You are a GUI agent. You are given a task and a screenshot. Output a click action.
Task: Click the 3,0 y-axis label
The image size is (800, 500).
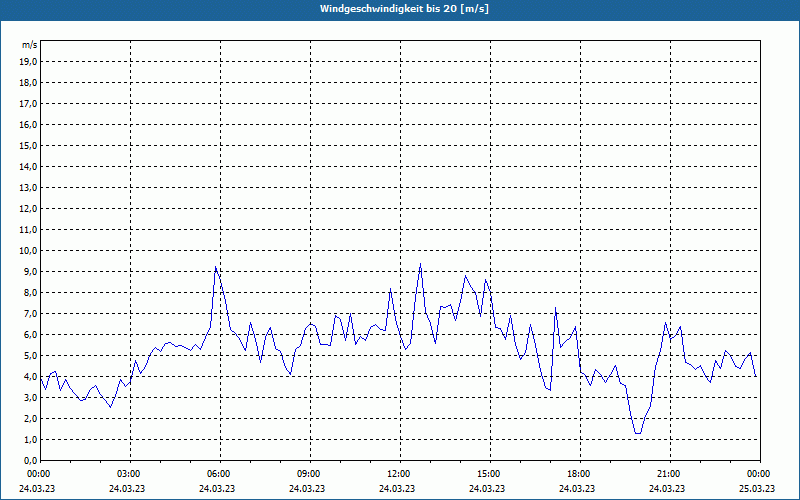pyautogui.click(x=30, y=397)
